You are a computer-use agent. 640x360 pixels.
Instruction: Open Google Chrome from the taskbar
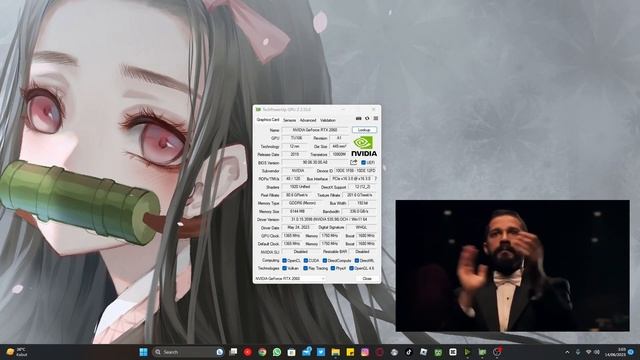262,352
